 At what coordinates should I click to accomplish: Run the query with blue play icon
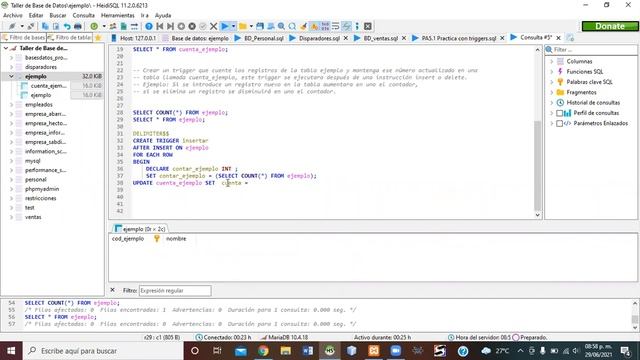coord(224,26)
